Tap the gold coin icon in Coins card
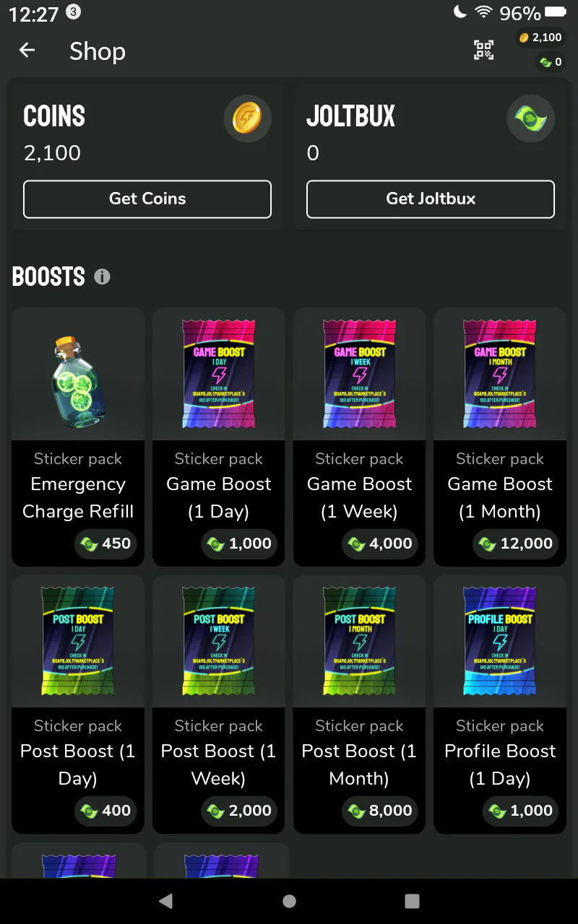578x924 pixels. point(247,118)
